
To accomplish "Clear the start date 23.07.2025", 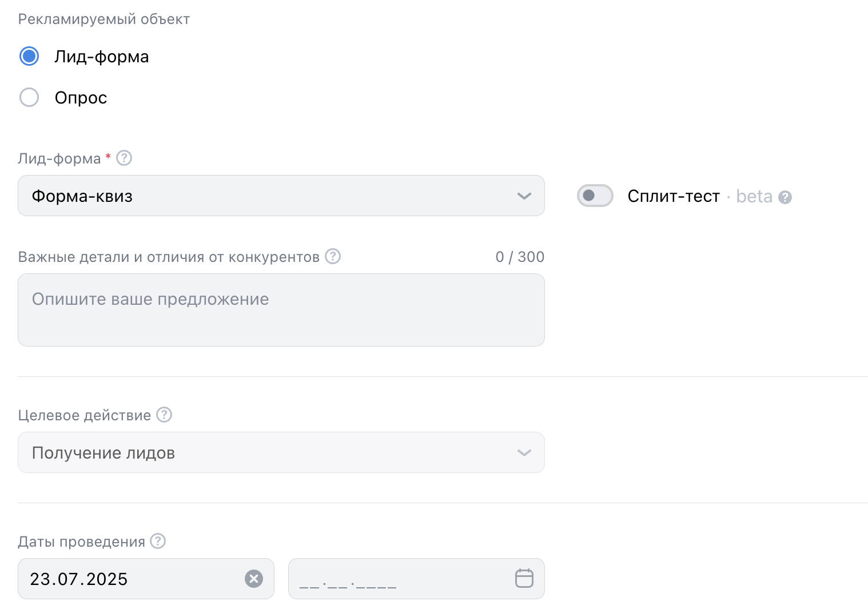I will point(254,579).
